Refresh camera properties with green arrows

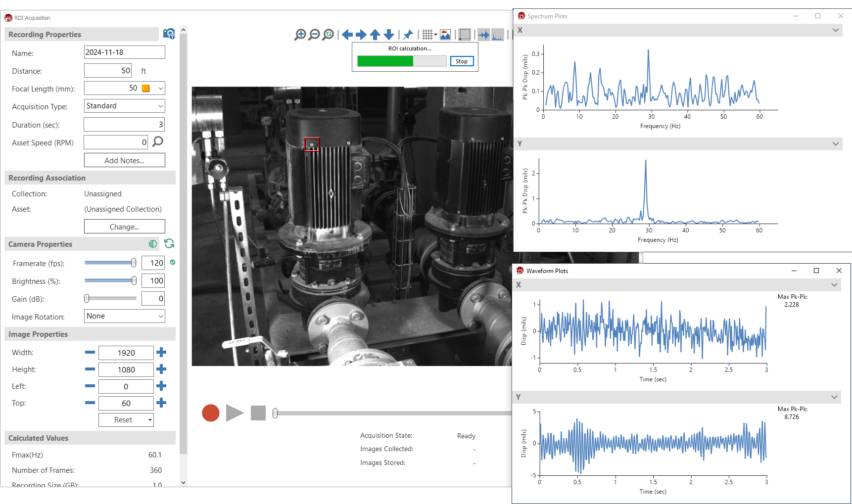(169, 243)
